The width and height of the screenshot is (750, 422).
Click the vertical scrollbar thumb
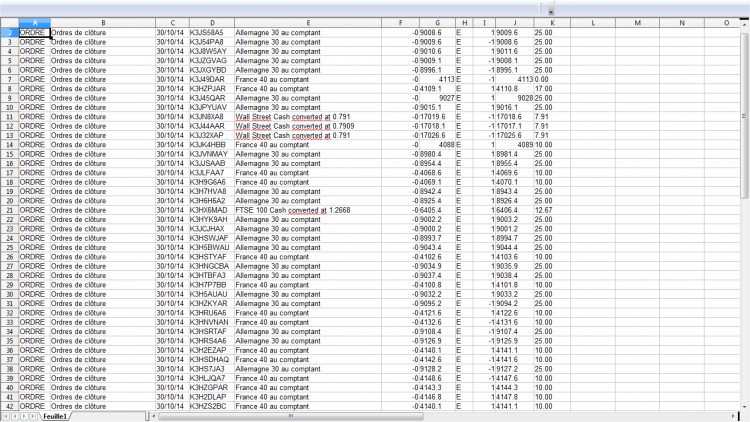[744, 115]
